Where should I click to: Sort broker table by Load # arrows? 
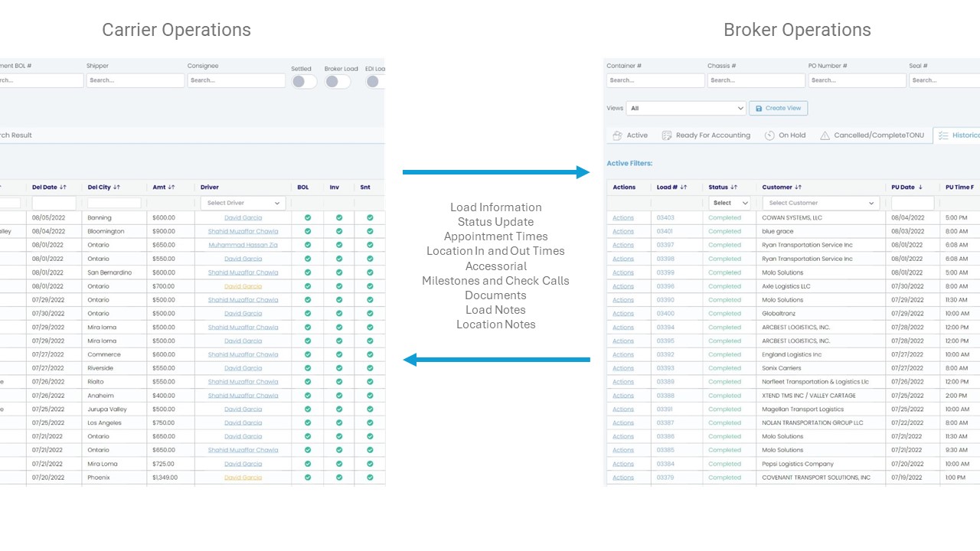[x=684, y=187]
